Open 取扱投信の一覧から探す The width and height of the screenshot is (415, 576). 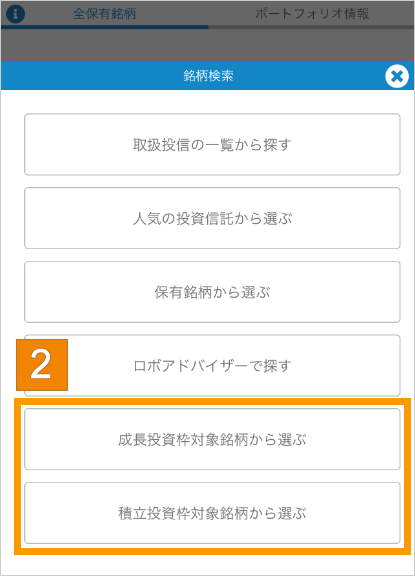pos(212,144)
